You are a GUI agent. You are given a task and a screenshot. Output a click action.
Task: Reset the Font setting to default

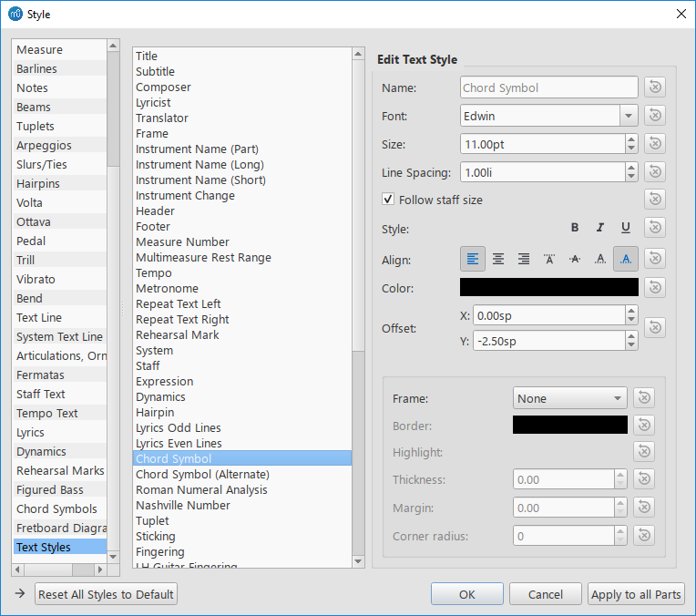[655, 116]
